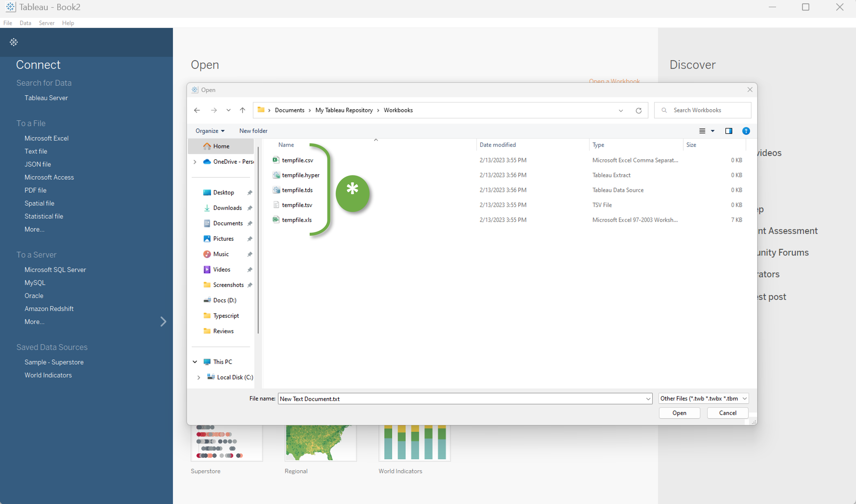Expand the Connect pane with the right chevron
Screen dimensions: 856x504
point(163,321)
